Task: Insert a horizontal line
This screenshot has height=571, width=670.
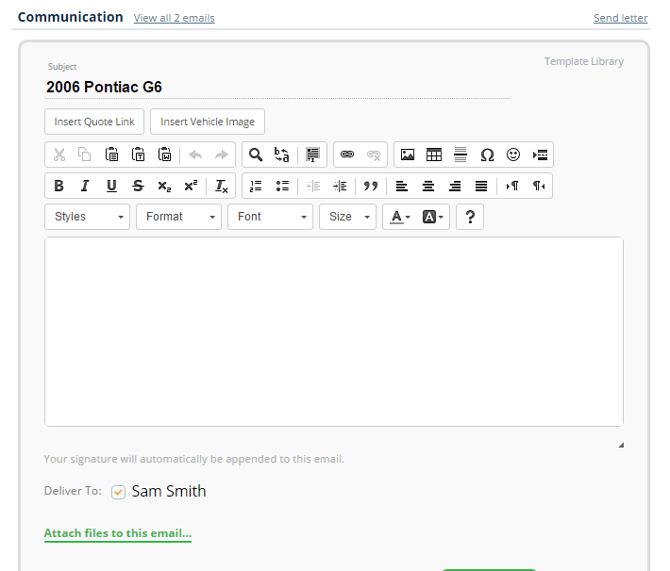Action: click(460, 155)
